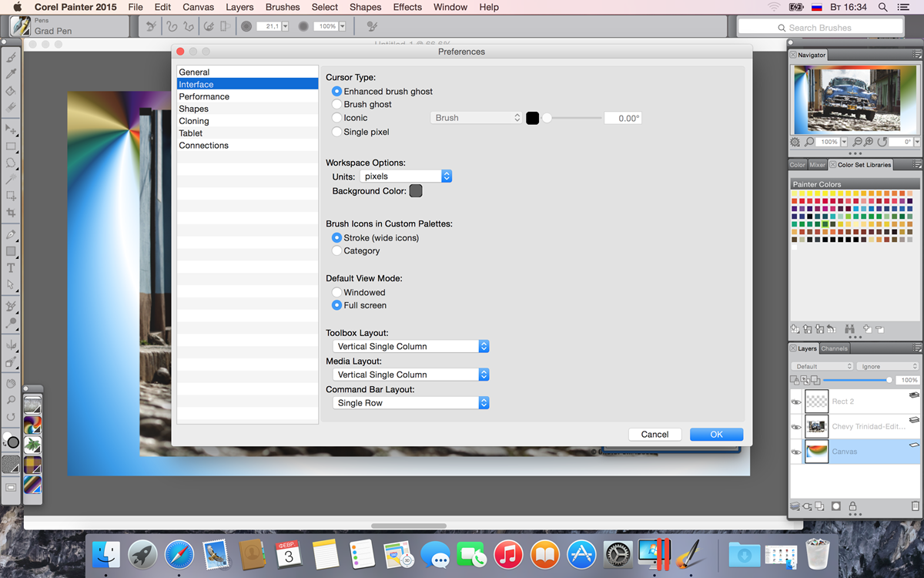Viewport: 924px width, 578px height.
Task: Choose Category for brush icons
Action: [336, 250]
